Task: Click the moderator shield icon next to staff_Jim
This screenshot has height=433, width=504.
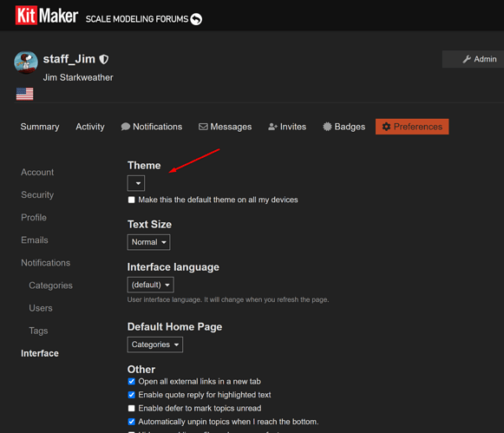Action: (103, 59)
